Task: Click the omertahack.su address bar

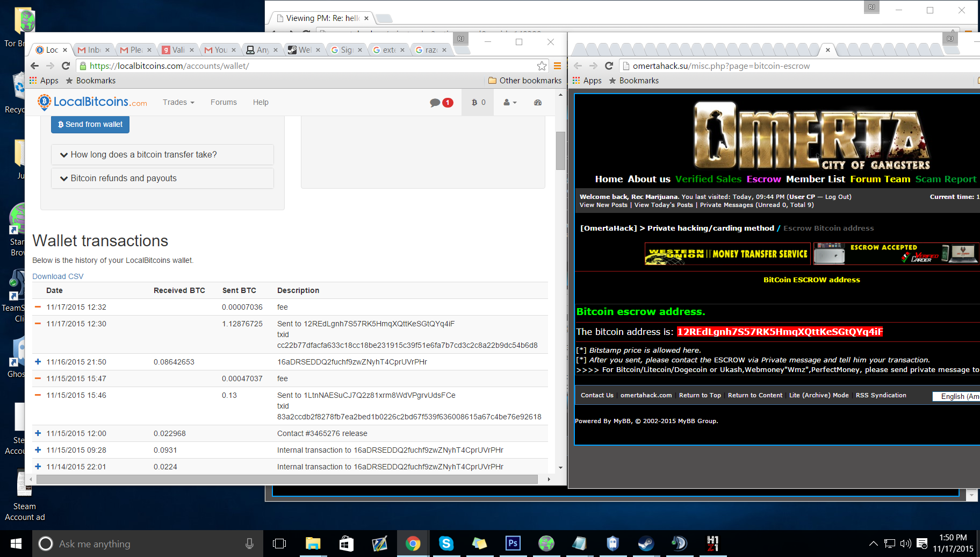Action: coord(801,66)
